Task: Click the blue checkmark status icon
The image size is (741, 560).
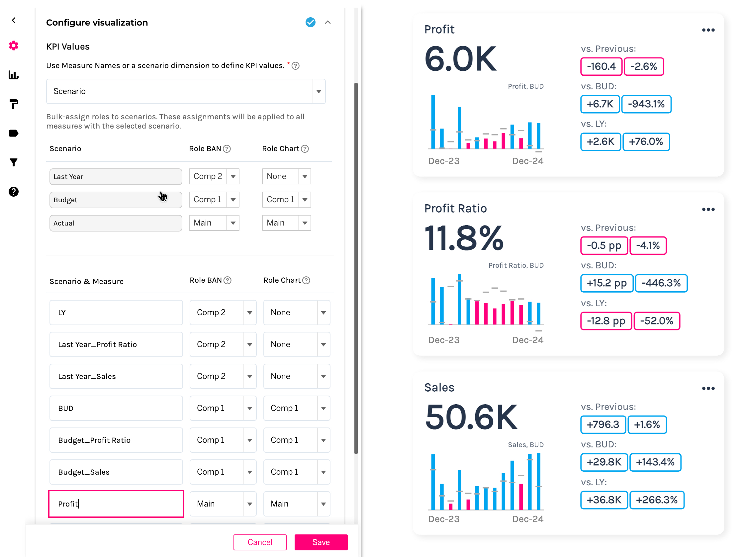Action: [x=310, y=23]
